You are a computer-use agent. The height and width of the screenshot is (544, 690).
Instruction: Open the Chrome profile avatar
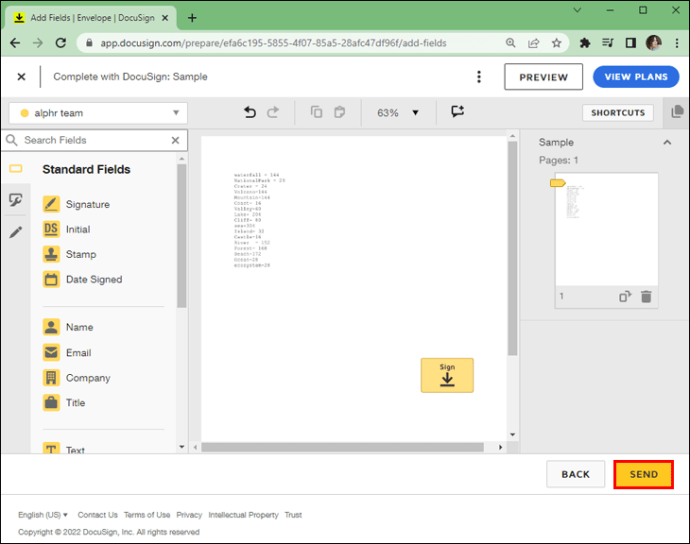[x=653, y=43]
